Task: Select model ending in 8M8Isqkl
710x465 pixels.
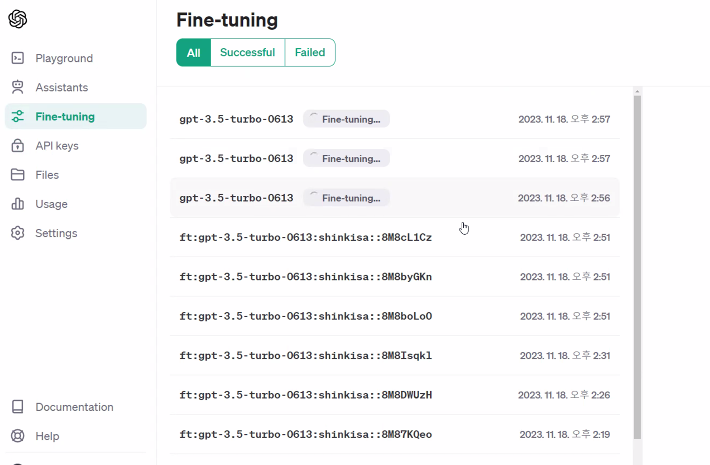Action: [395, 355]
